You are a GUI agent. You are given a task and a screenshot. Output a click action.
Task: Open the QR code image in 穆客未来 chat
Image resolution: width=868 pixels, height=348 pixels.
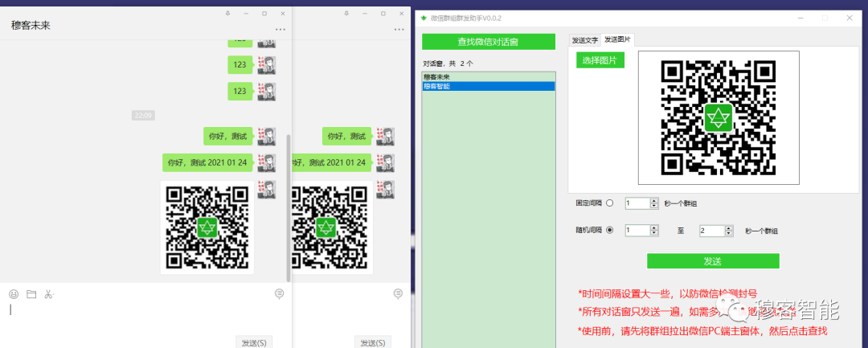207,227
